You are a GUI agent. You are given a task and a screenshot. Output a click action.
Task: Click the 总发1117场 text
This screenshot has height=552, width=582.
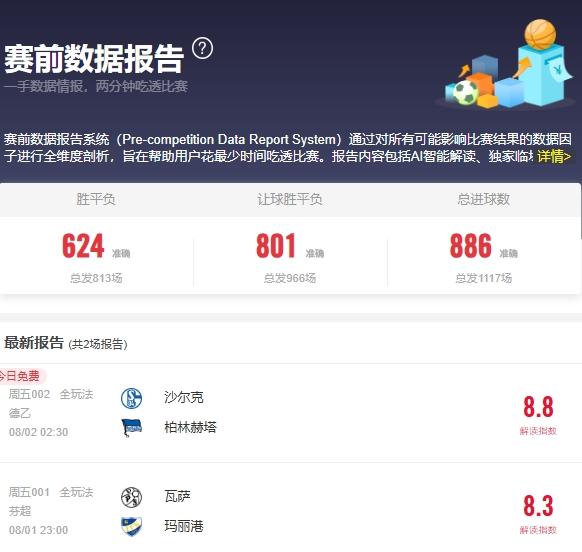[x=484, y=278]
